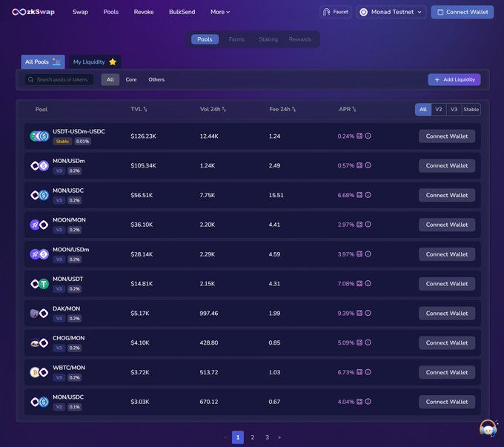Open the My Liquidity tab
Viewport: 504px width, 447px height.
[95, 62]
